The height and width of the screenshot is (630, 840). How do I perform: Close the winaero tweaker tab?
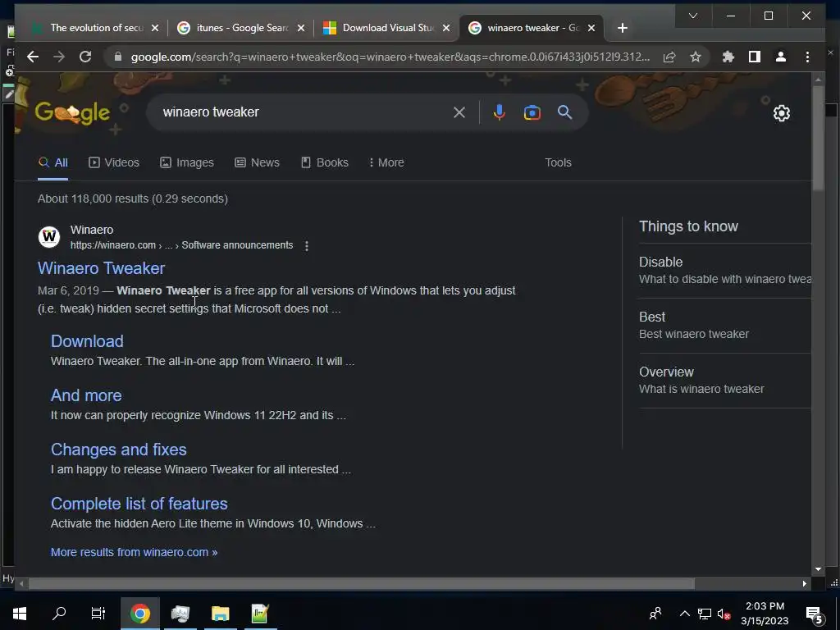pos(591,28)
